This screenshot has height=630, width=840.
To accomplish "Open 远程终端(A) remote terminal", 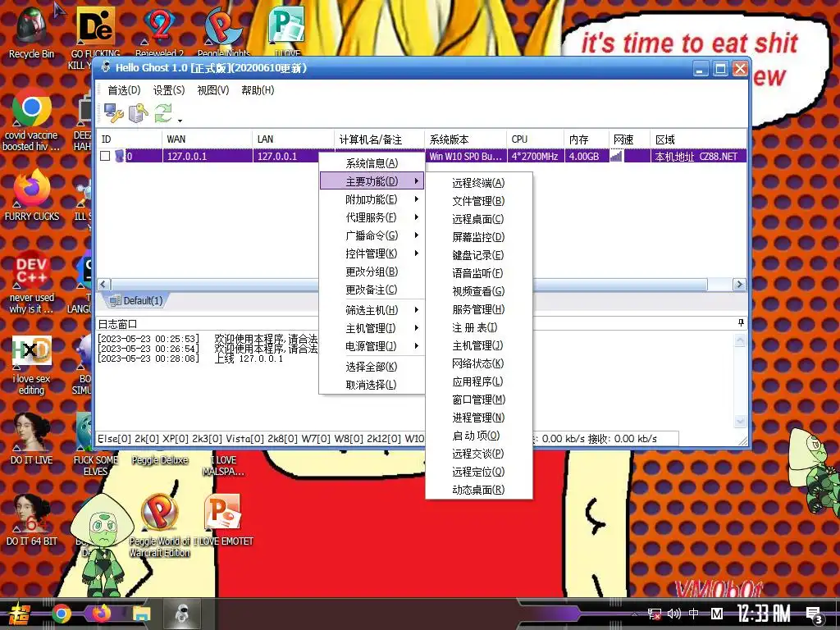I will pyautogui.click(x=478, y=183).
